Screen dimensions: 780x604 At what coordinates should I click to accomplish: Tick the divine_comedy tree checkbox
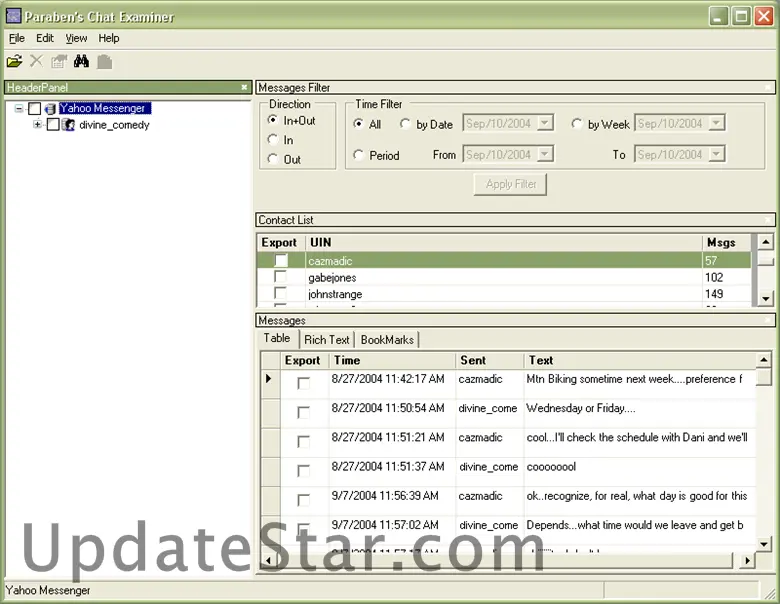coord(53,125)
